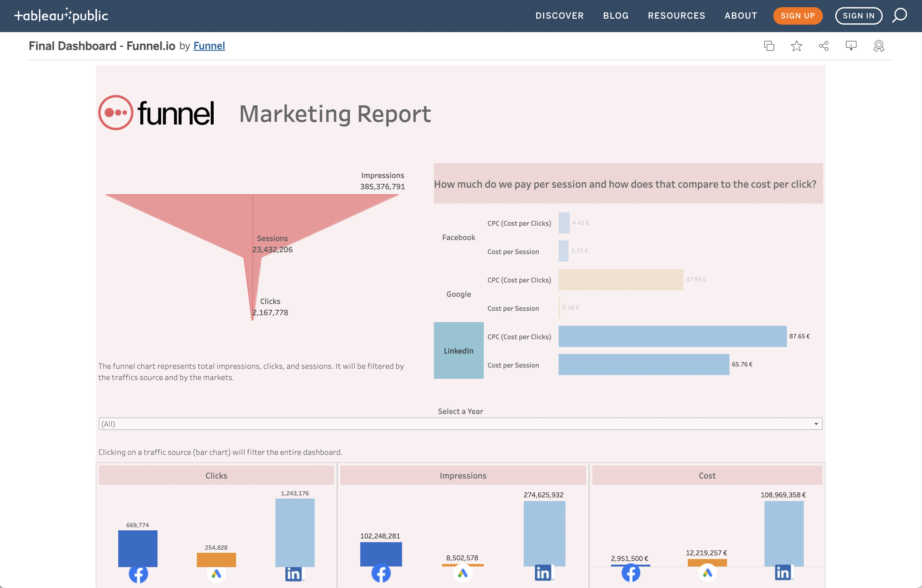This screenshot has width=922, height=588.
Task: Click the Sign In button
Action: coord(858,16)
